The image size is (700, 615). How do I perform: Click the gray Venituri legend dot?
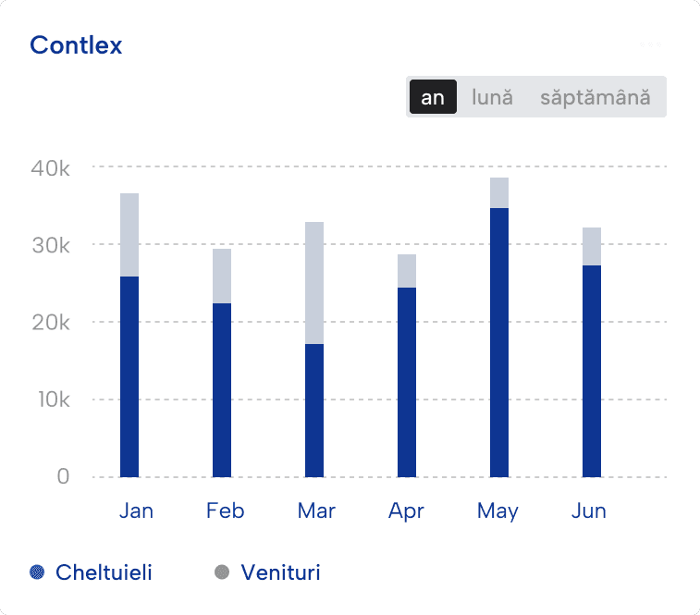pyautogui.click(x=222, y=572)
